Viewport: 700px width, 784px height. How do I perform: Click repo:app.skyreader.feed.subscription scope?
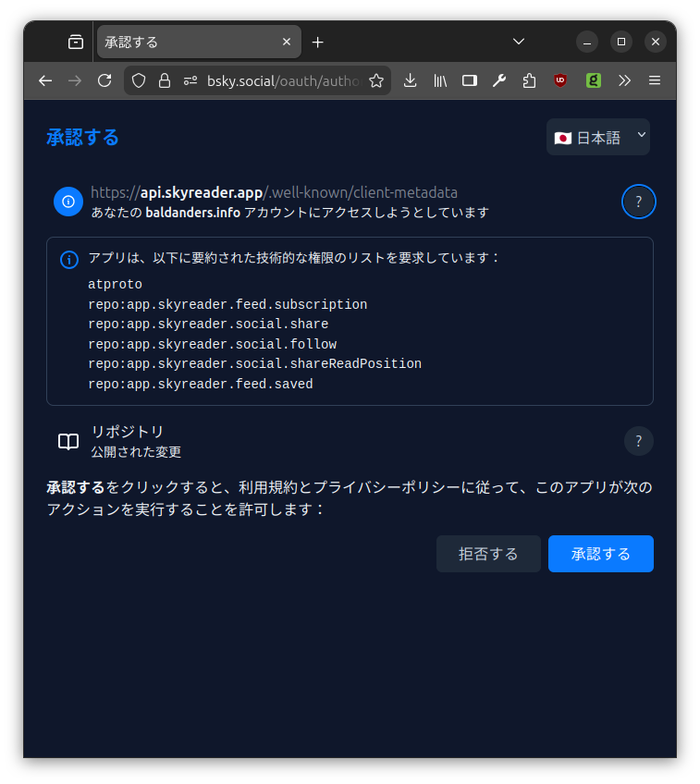coord(227,304)
